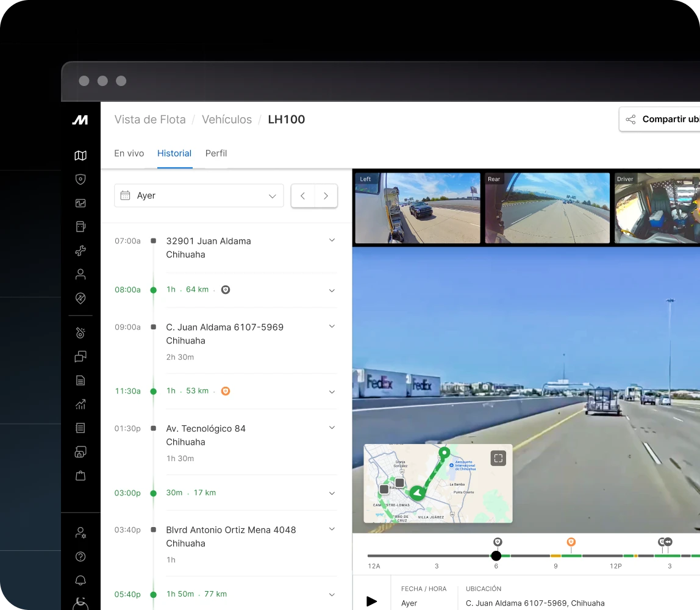
Task: Go to next day with right arrow
Action: point(326,196)
